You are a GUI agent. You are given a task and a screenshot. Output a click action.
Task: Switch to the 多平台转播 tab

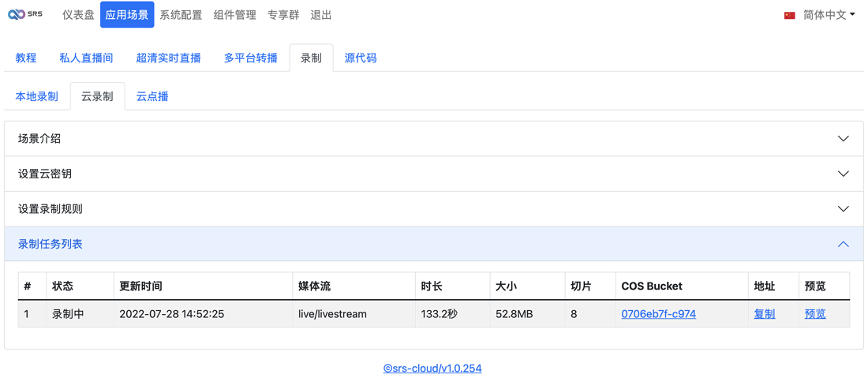point(251,58)
